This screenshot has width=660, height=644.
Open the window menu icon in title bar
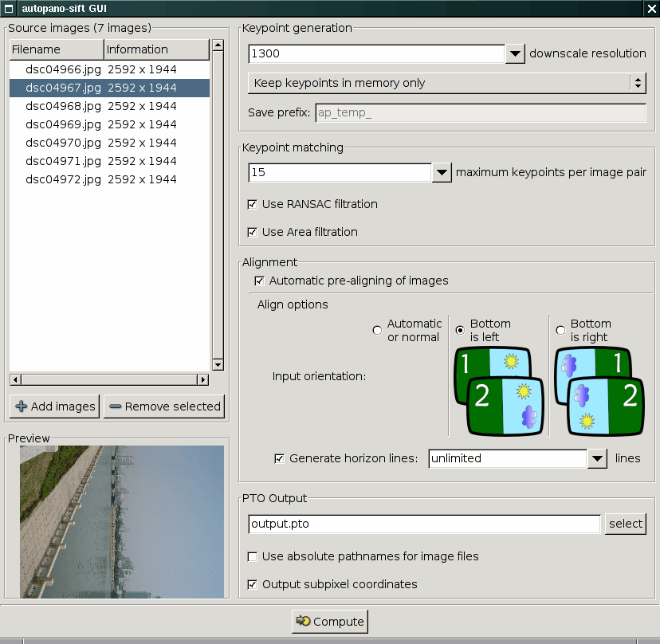[9, 9]
